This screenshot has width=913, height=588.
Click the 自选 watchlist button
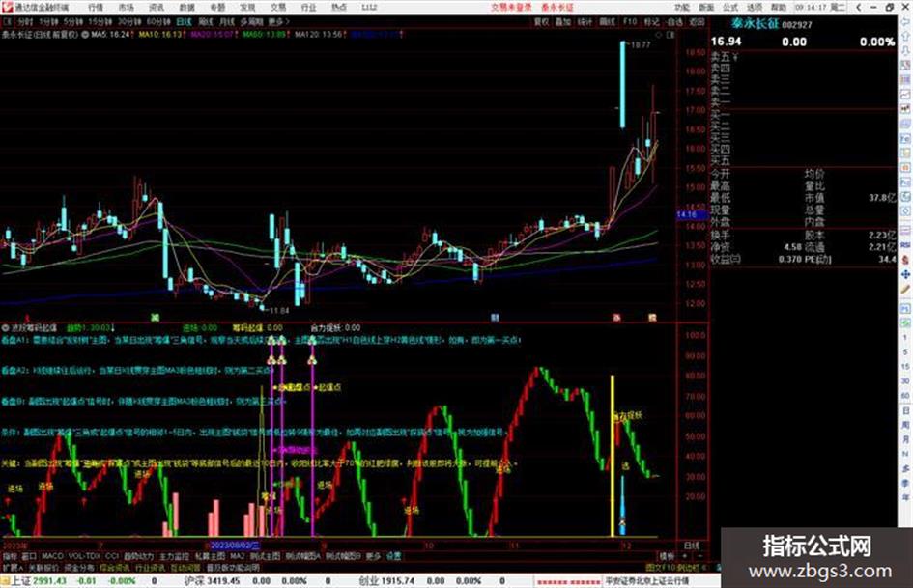[x=674, y=22]
